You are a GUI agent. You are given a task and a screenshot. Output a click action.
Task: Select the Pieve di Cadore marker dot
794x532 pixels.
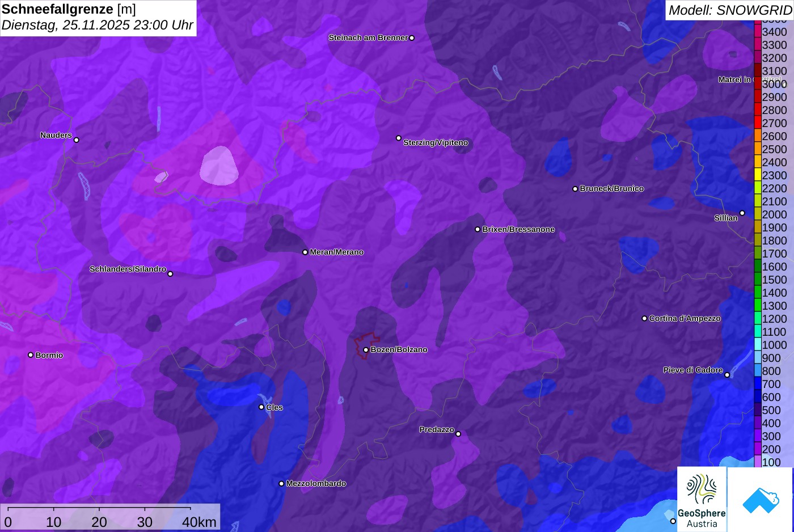click(727, 375)
